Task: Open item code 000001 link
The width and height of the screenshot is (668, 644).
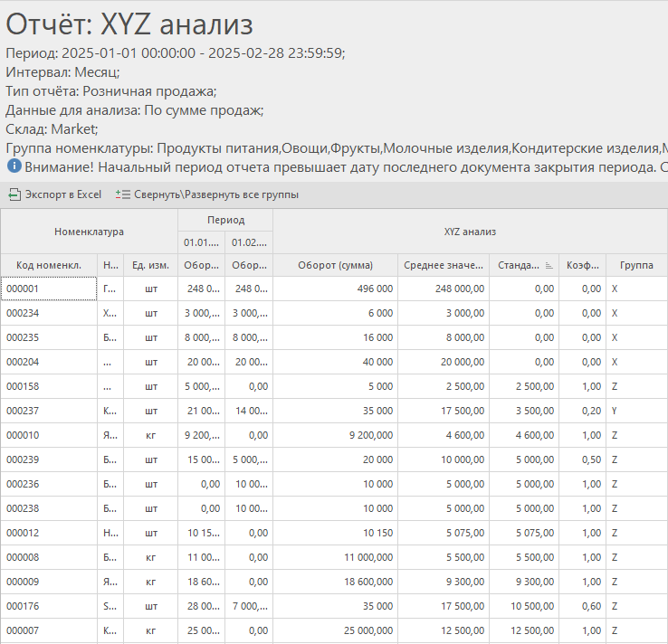Action: coord(22,289)
